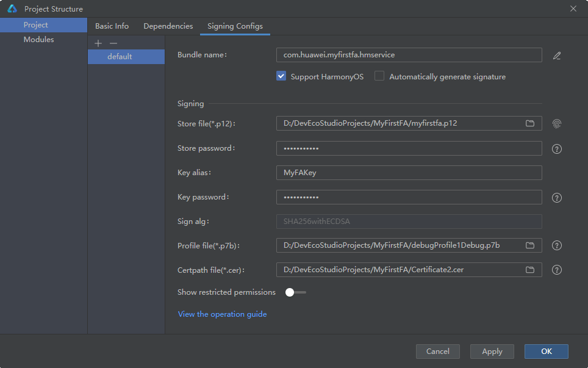The image size is (588, 368).
Task: Click the Apply button
Action: 492,352
